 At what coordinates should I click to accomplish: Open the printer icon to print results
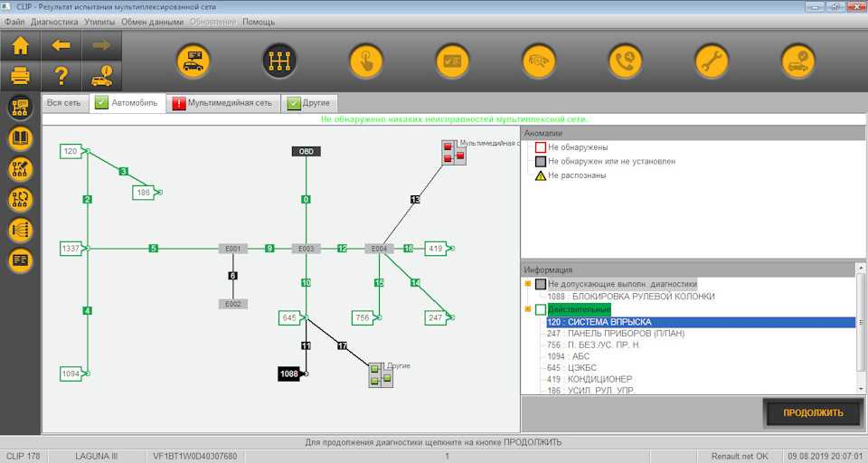pyautogui.click(x=21, y=75)
